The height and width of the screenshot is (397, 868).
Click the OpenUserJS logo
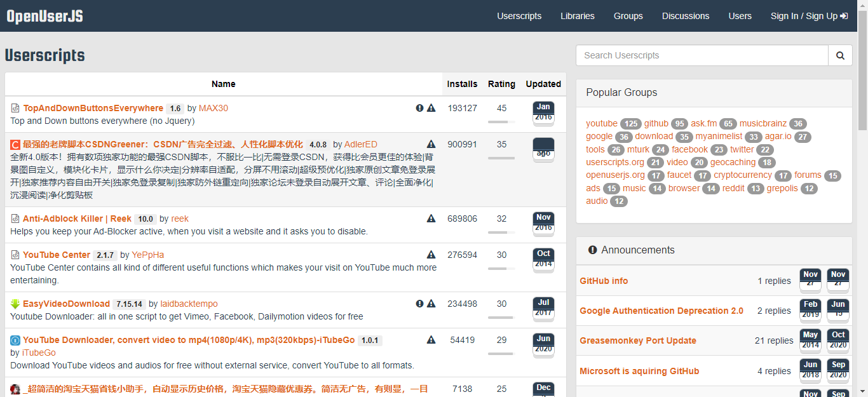(x=44, y=17)
